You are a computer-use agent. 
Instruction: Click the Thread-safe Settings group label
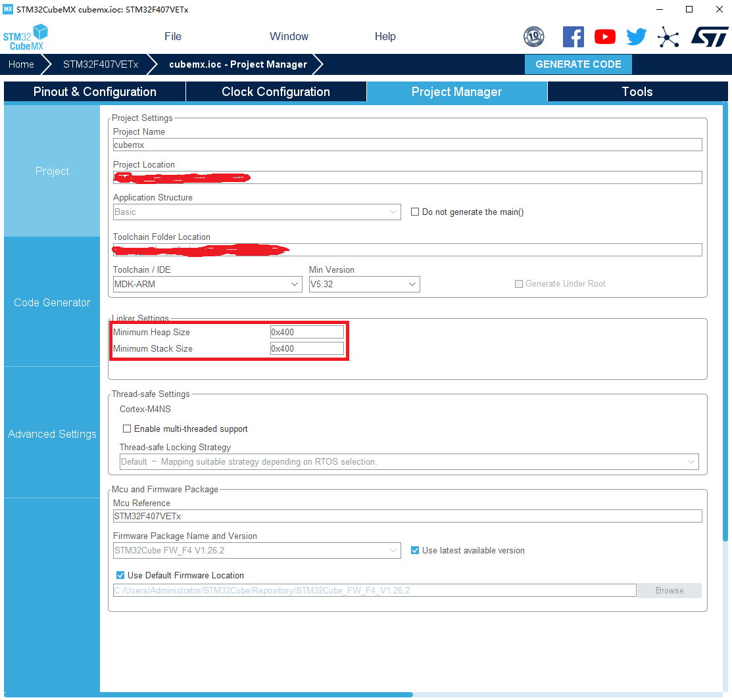coord(151,394)
